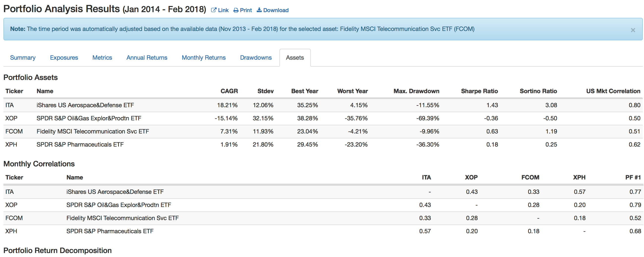Screen dimensions: 644x257
Task: Click XPH ticker in Monthly Correlations table
Action: click(11, 231)
